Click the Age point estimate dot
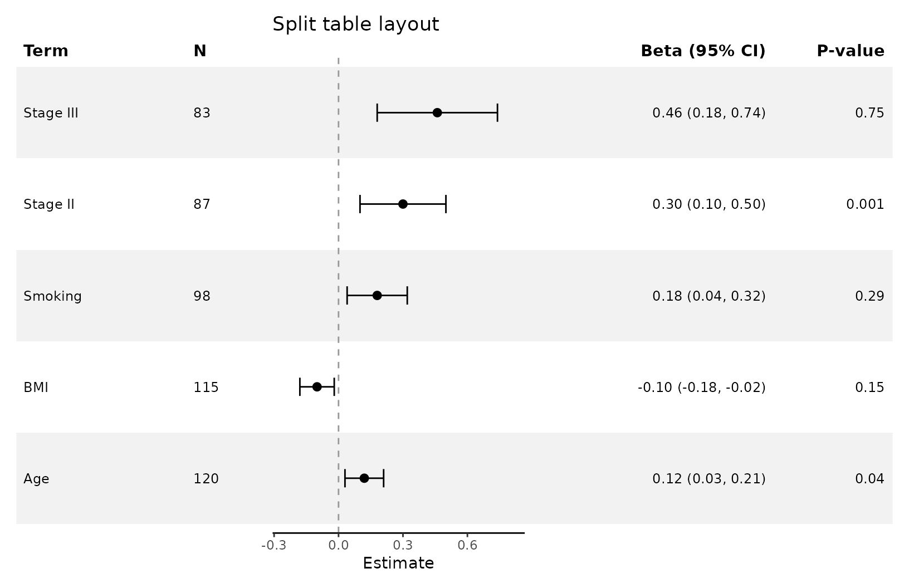909x588 pixels. click(364, 478)
